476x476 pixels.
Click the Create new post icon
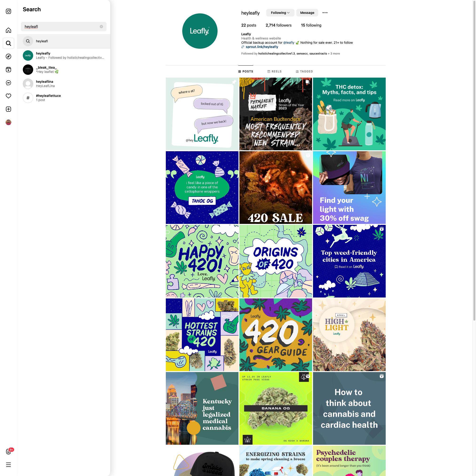click(x=8, y=109)
